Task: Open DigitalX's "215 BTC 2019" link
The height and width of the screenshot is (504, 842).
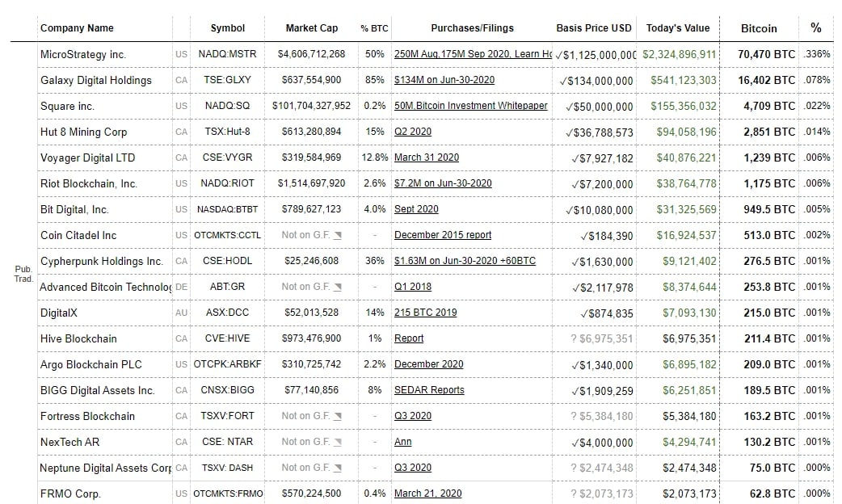Action: pyautogui.click(x=425, y=313)
